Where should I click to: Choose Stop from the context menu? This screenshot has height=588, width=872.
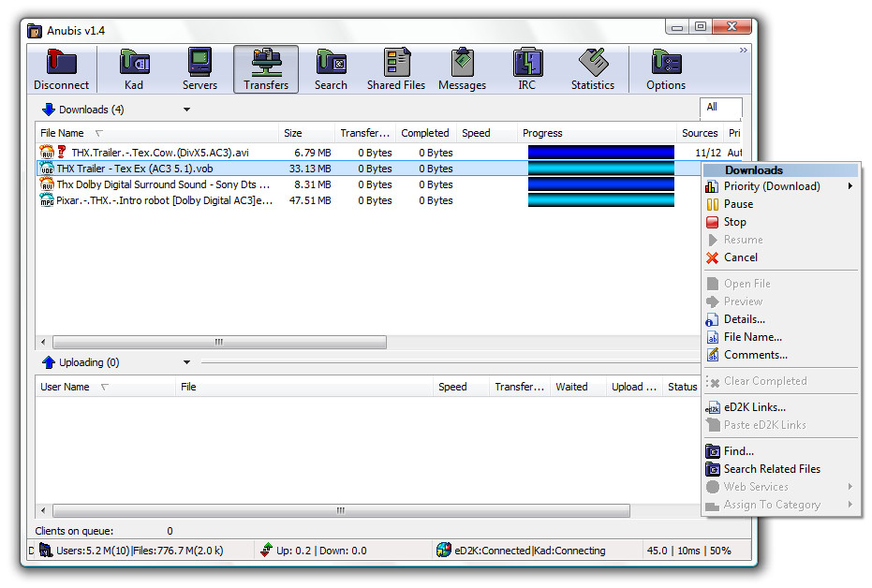coord(781,222)
